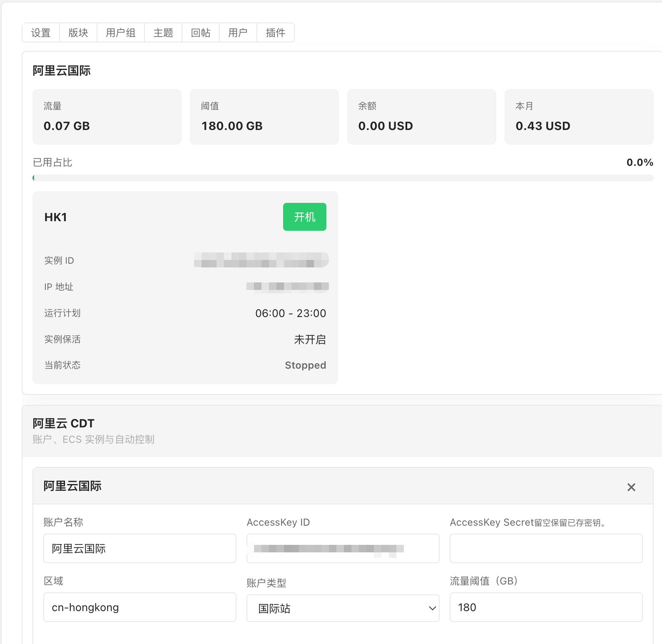
Task: Click the 阈值 180.00 GB card
Action: tap(264, 117)
